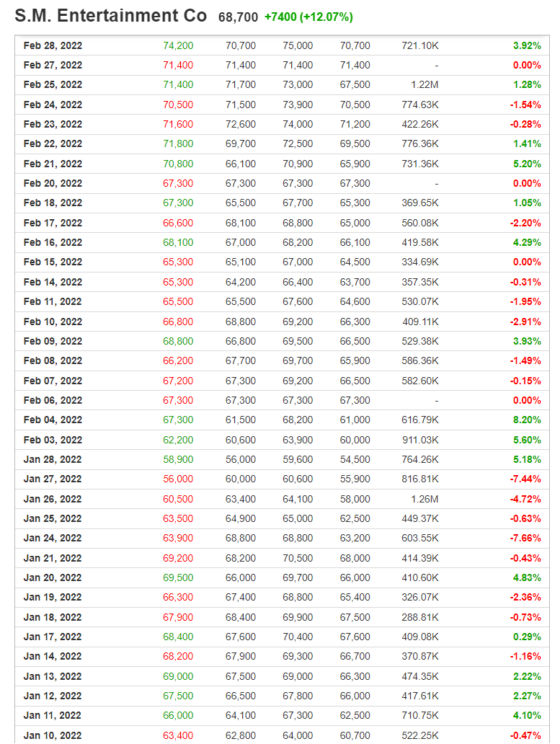This screenshot has width=560, height=744.
Task: Click 63,400 closing price on Jan 10
Action: point(178,735)
